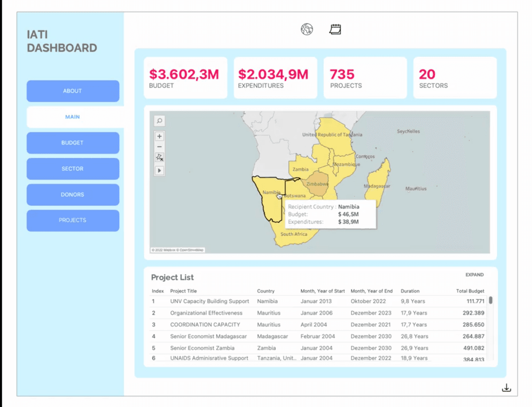
Task: Click total budget value 285.650
Action: [x=473, y=325]
